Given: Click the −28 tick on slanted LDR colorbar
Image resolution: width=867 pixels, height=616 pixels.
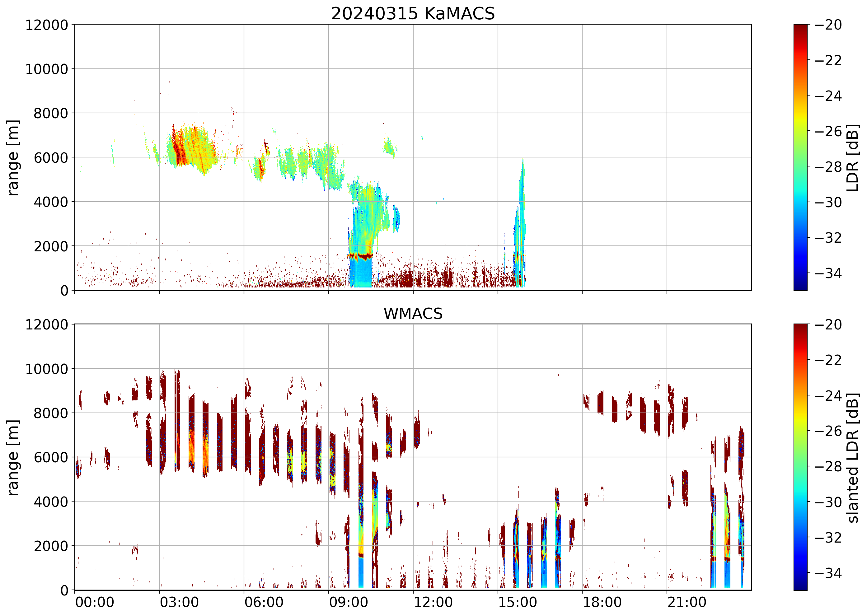Looking at the screenshot, I should click(828, 467).
